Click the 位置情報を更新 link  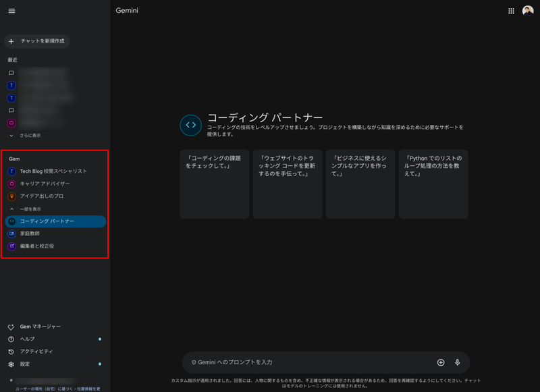pos(88,389)
